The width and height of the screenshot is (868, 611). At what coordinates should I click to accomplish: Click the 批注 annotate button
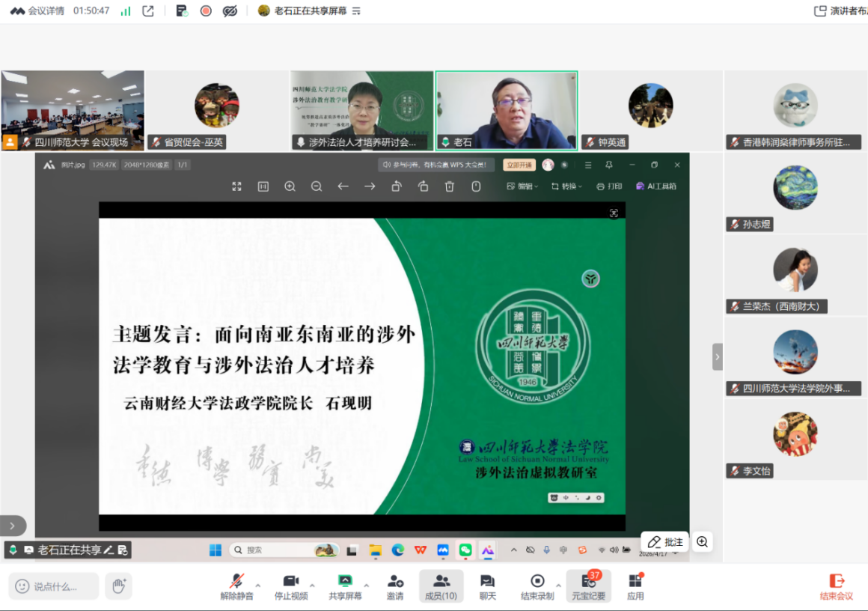click(x=665, y=542)
